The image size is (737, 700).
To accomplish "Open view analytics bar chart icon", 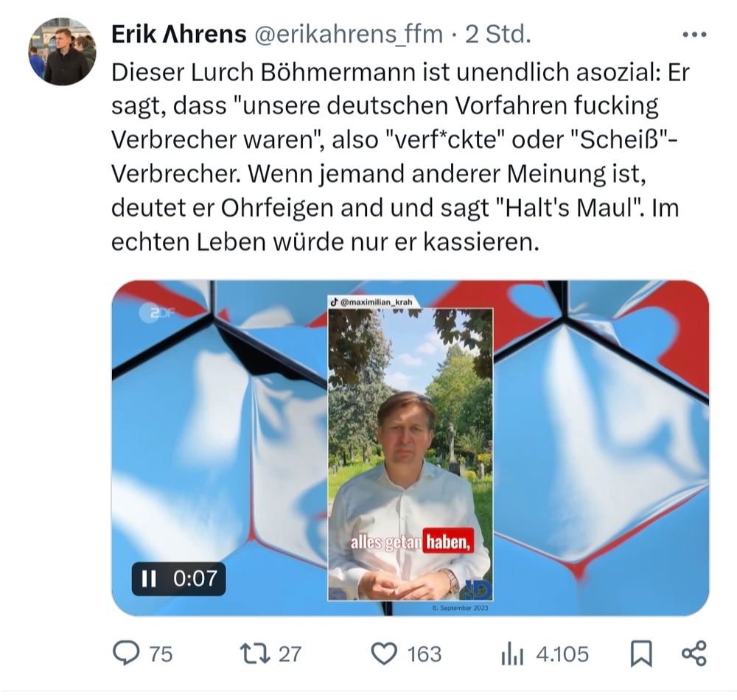I will [x=512, y=654].
